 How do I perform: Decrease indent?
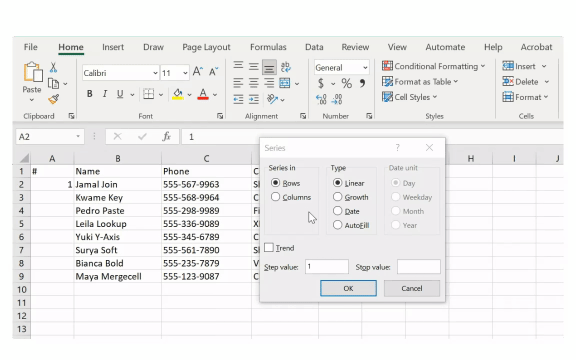[x=238, y=99]
